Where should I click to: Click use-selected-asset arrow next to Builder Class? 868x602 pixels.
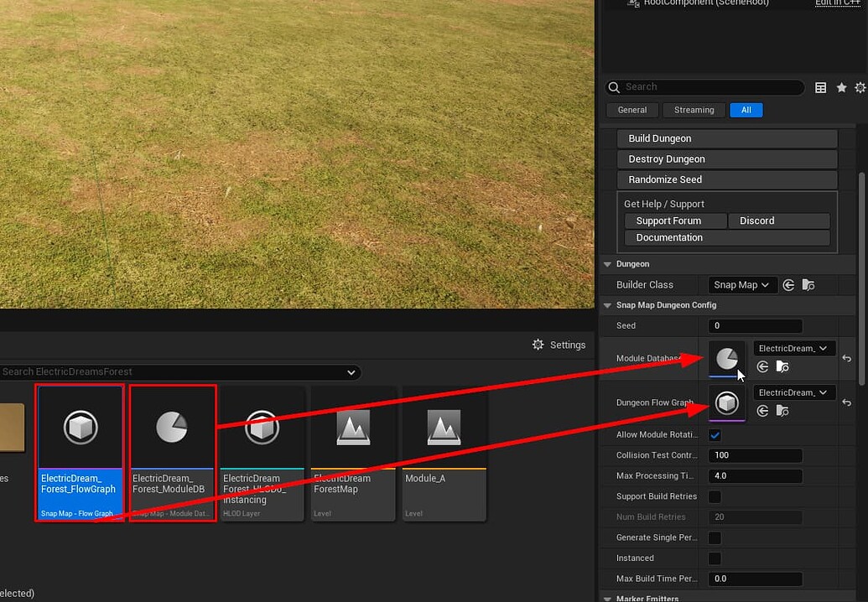[x=787, y=284]
